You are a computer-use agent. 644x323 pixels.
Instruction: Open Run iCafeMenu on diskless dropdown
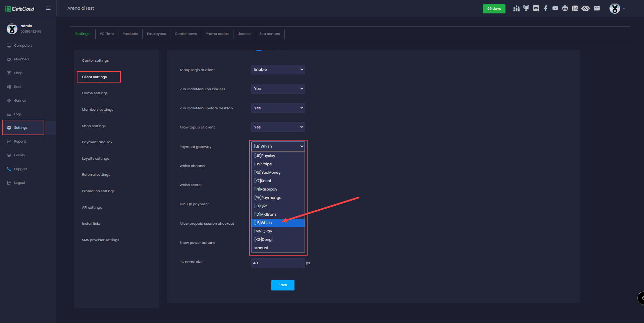(x=278, y=89)
